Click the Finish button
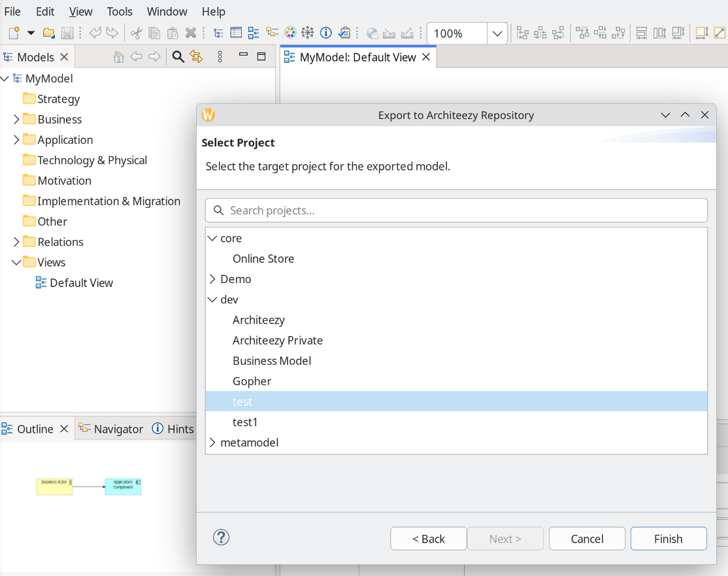Viewport: 728px width, 576px height. tap(669, 539)
